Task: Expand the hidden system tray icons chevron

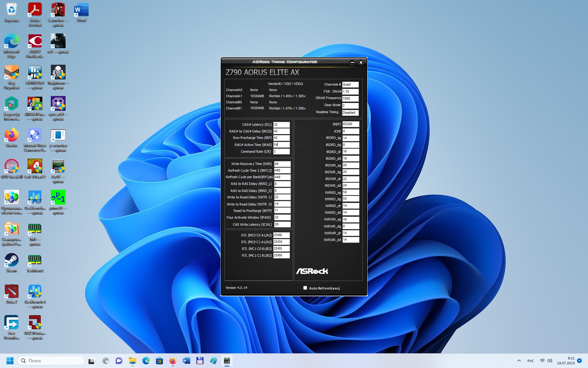Action: click(519, 361)
